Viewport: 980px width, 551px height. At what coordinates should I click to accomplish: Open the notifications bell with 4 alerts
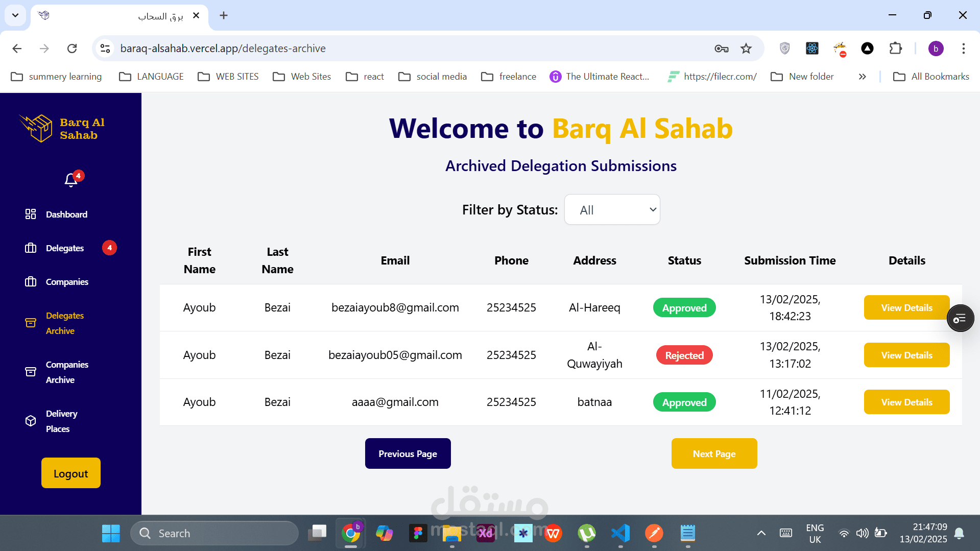(71, 179)
